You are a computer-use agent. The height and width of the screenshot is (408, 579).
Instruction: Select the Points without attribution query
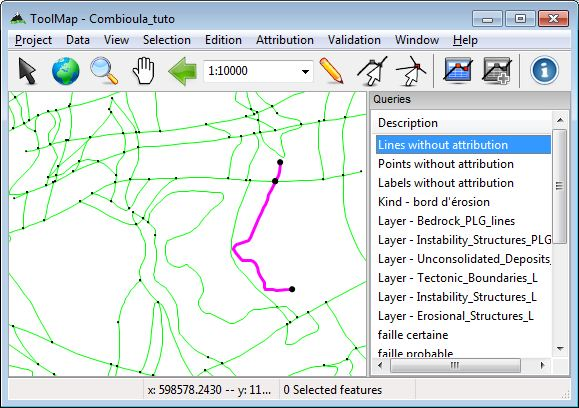446,164
